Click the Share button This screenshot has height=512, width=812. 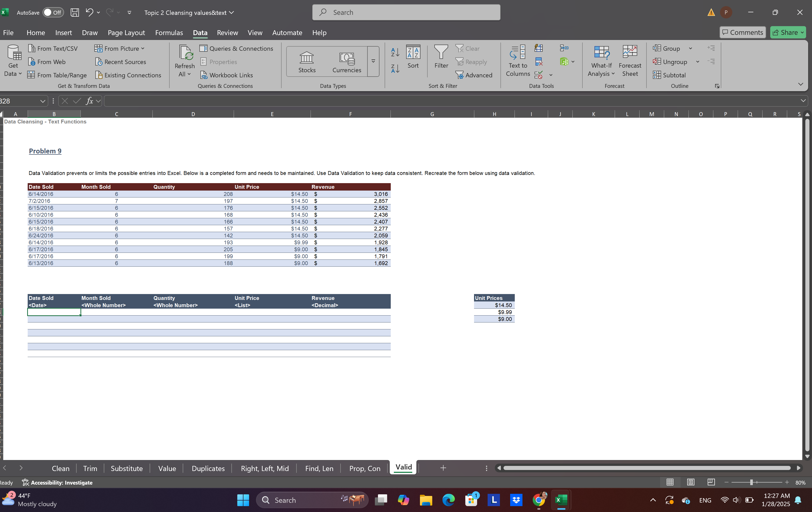788,32
